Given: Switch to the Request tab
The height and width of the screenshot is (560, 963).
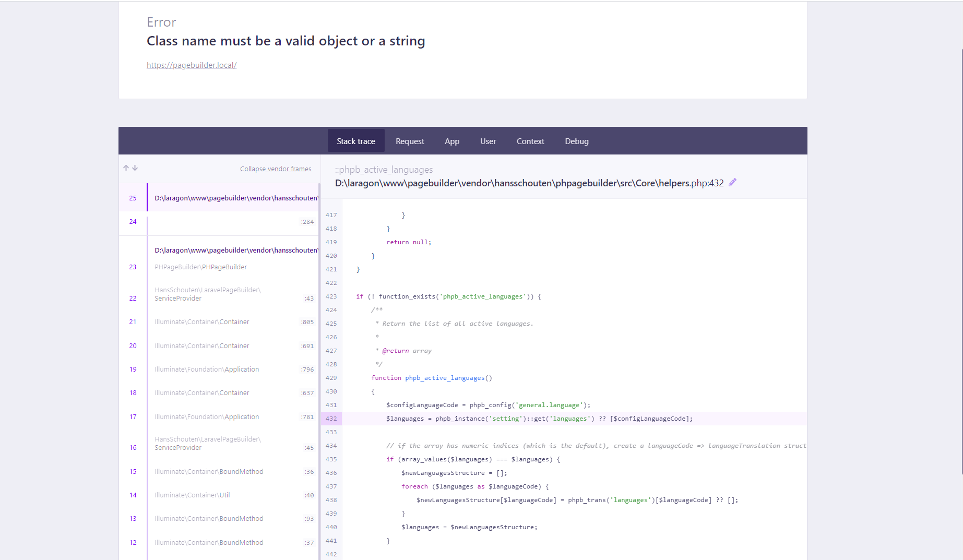Looking at the screenshot, I should pos(410,141).
